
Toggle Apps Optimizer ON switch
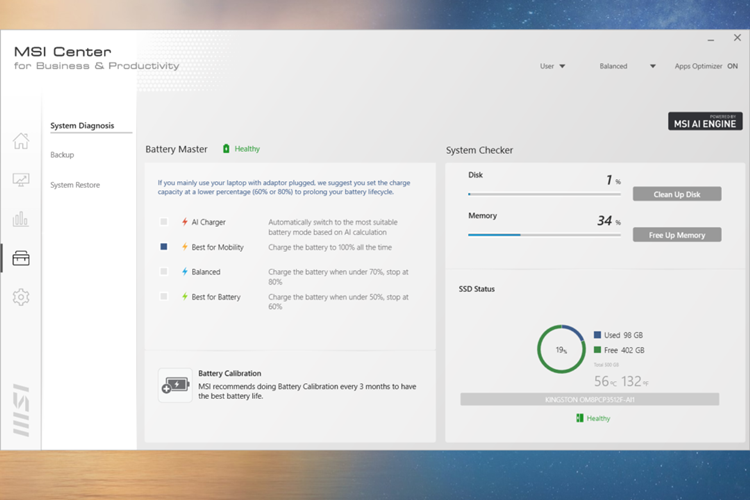coord(732,66)
